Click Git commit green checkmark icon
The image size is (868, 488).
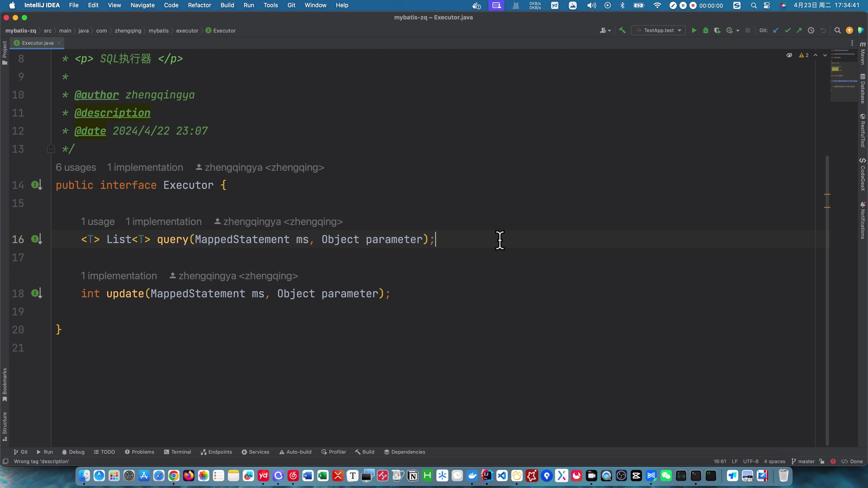(788, 30)
